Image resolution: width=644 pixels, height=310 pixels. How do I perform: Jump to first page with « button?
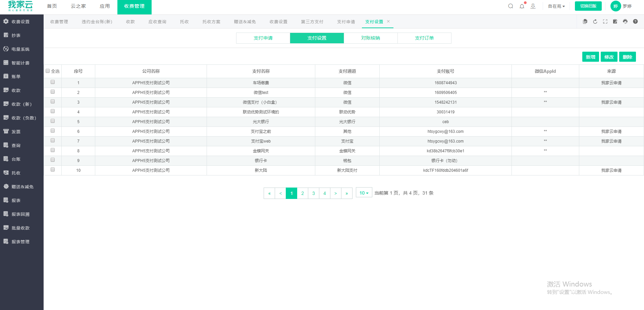pos(269,193)
